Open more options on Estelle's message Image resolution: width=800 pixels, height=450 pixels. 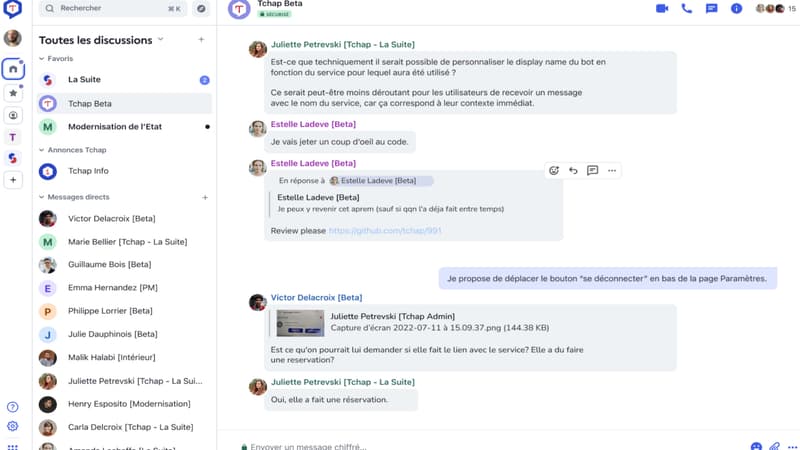(x=612, y=170)
